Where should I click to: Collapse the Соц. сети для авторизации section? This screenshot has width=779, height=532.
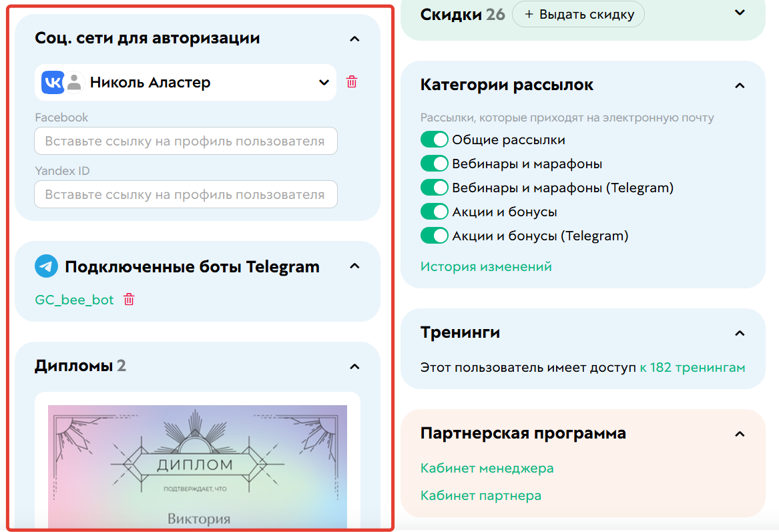click(x=355, y=38)
